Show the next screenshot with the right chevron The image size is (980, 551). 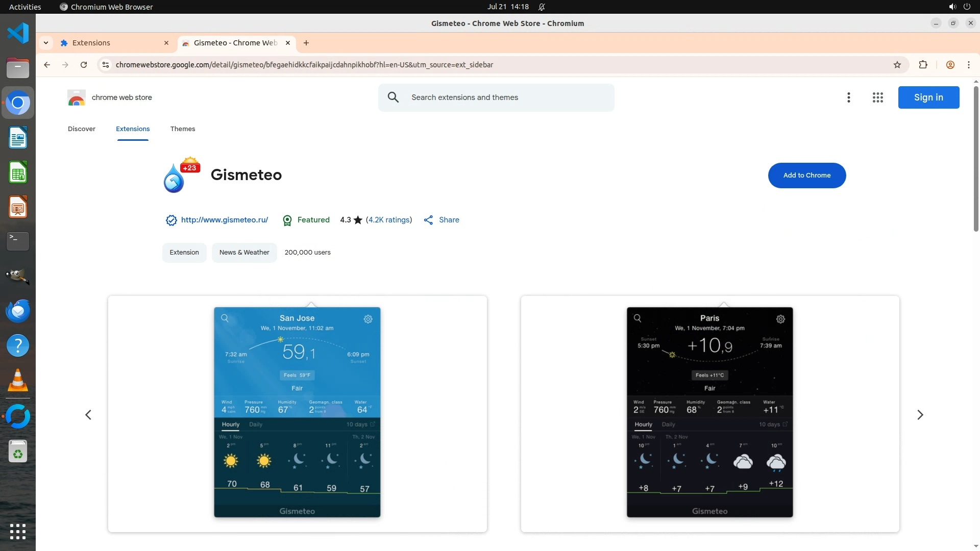(x=920, y=415)
